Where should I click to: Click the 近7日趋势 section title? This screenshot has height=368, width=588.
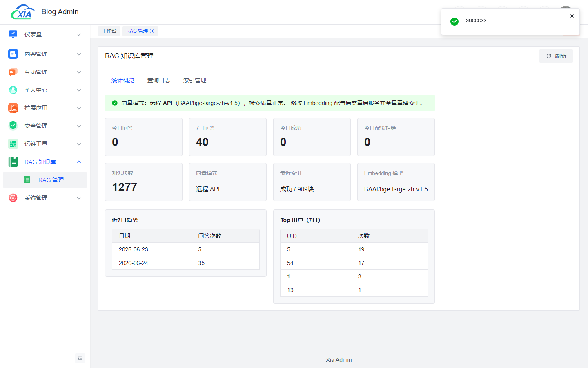point(125,220)
